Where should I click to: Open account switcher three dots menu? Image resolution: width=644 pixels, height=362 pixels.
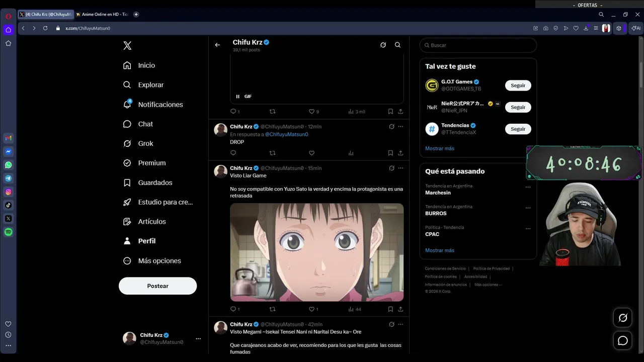click(198, 339)
